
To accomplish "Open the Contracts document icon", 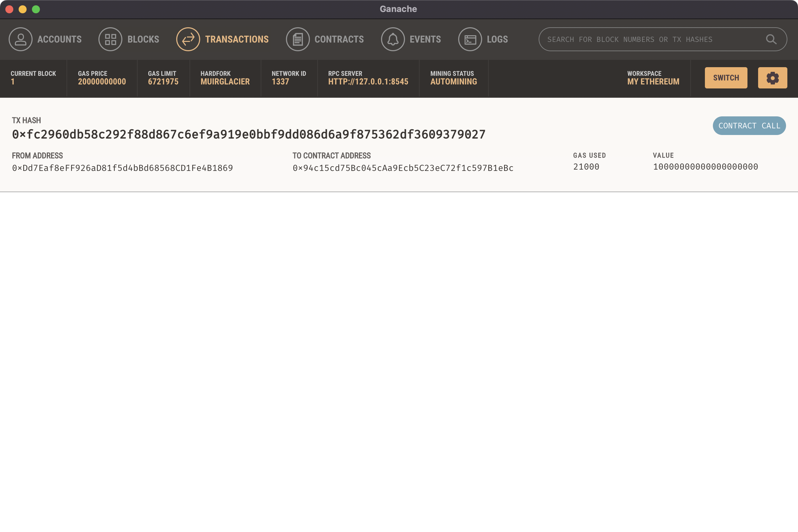I will click(298, 39).
